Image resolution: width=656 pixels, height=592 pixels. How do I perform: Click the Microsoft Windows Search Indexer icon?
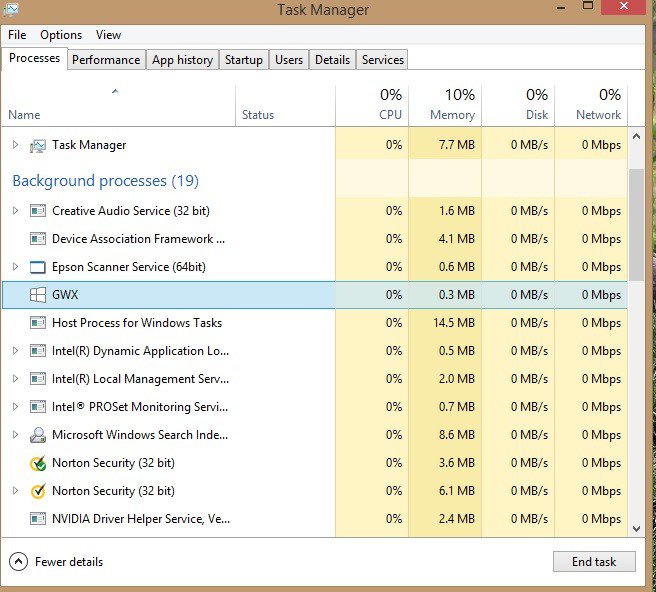(38, 435)
